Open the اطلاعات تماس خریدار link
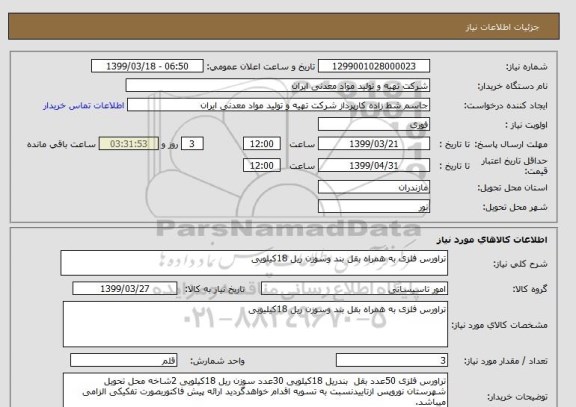Image resolution: width=576 pixels, height=407 pixels. click(x=84, y=105)
